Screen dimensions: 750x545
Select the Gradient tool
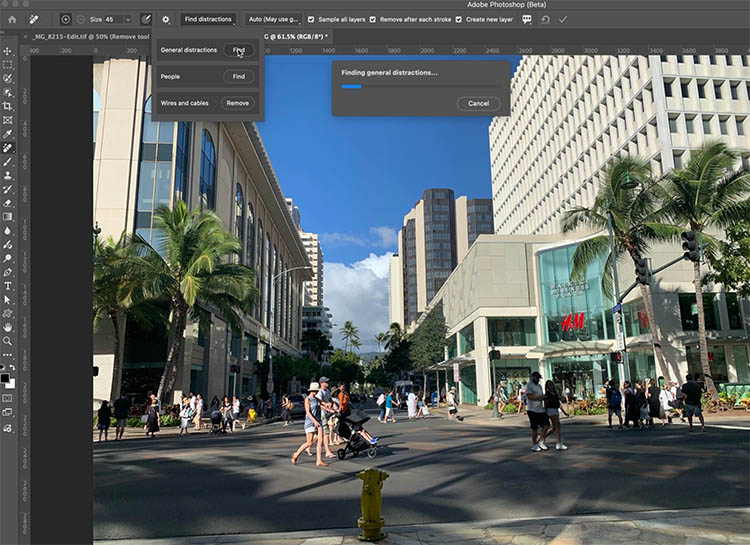pos(7,217)
